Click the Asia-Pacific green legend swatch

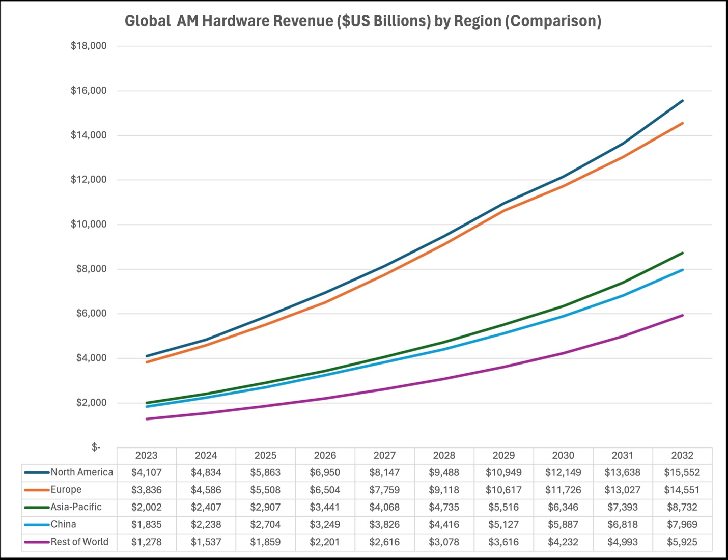(37, 507)
